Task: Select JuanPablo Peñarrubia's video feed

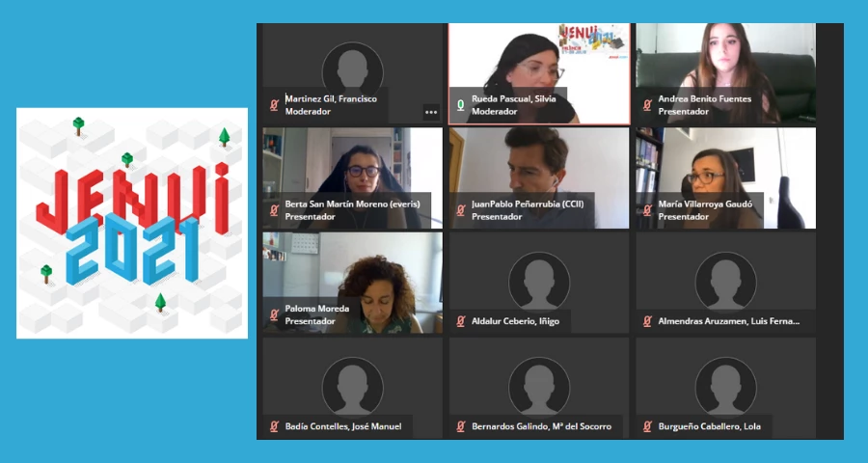Action: click(x=539, y=178)
